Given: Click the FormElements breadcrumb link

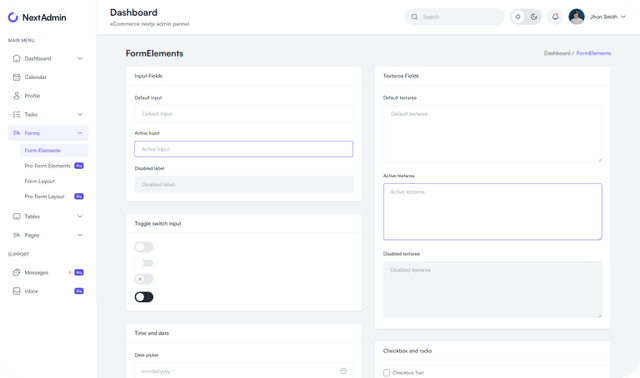Looking at the screenshot, I should click(x=594, y=53).
